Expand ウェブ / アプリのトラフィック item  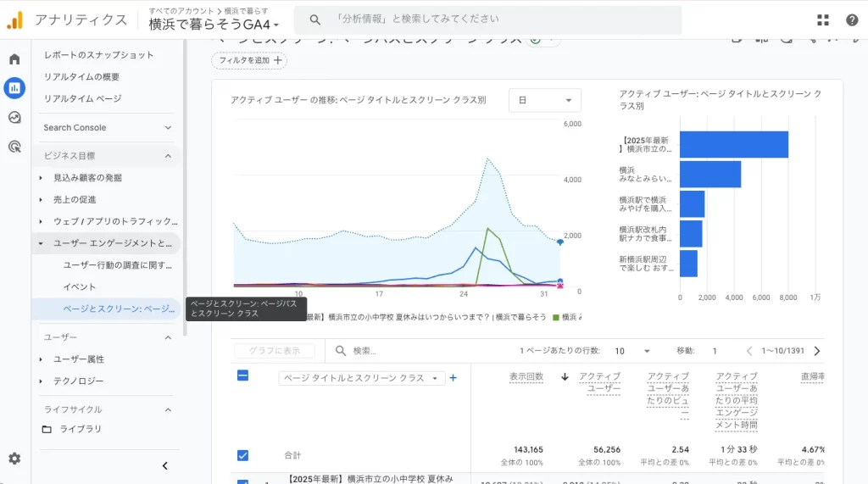[41, 221]
